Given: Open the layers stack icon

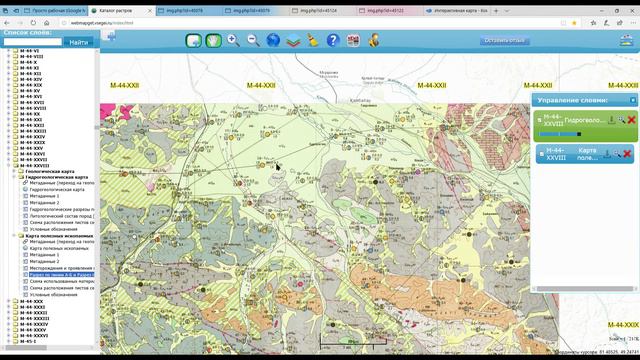Looking at the screenshot, I should 293,40.
